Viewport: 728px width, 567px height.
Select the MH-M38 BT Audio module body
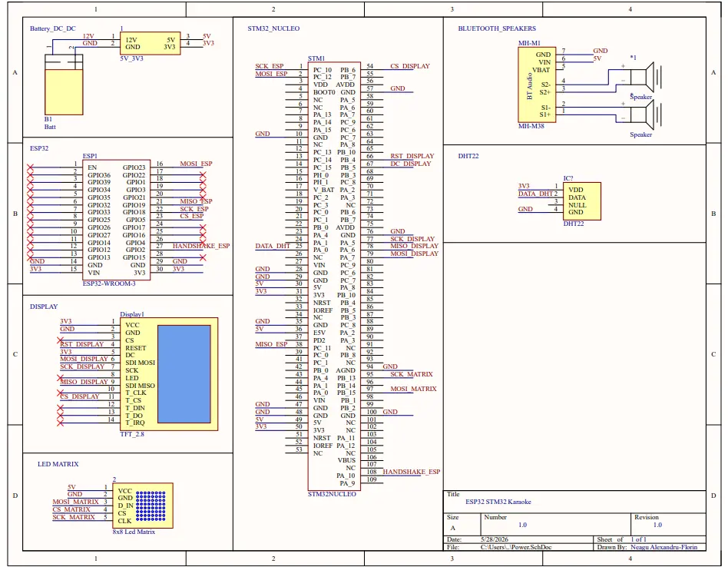point(537,85)
